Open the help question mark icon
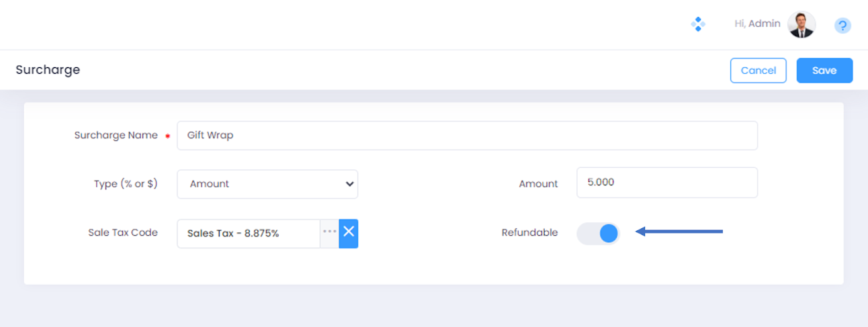Viewport: 868px width, 327px height. (842, 26)
